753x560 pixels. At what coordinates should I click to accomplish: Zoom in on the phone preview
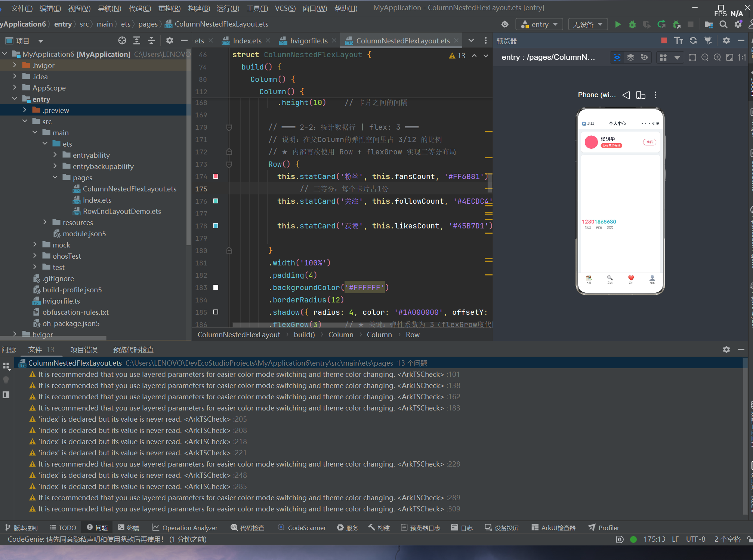[x=717, y=57]
